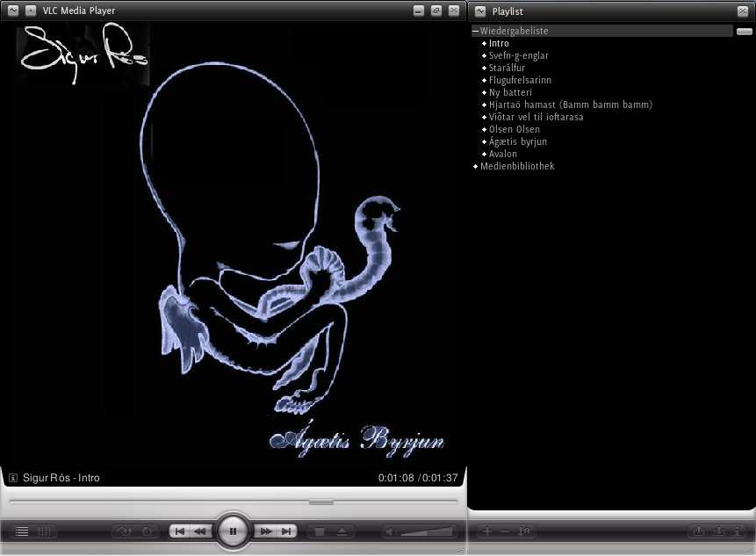Mute audio via the speaker icon
This screenshot has width=756, height=556.
coord(392,531)
